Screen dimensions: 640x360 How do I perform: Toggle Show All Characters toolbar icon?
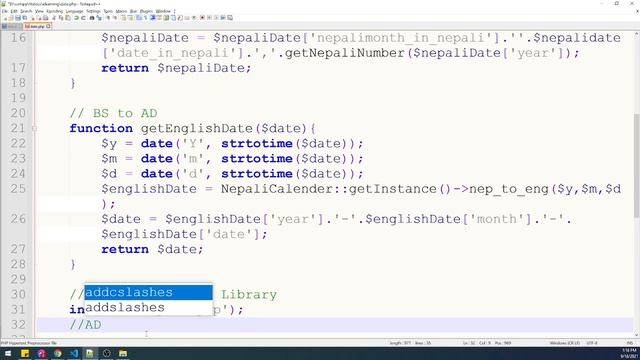pos(145,18)
